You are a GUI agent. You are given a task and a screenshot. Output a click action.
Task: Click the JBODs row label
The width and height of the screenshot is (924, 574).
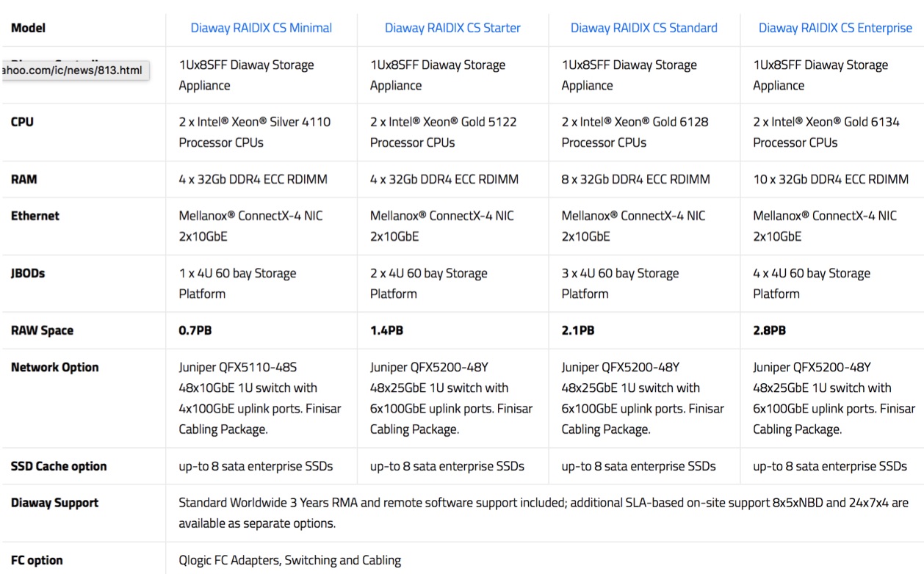tap(28, 273)
